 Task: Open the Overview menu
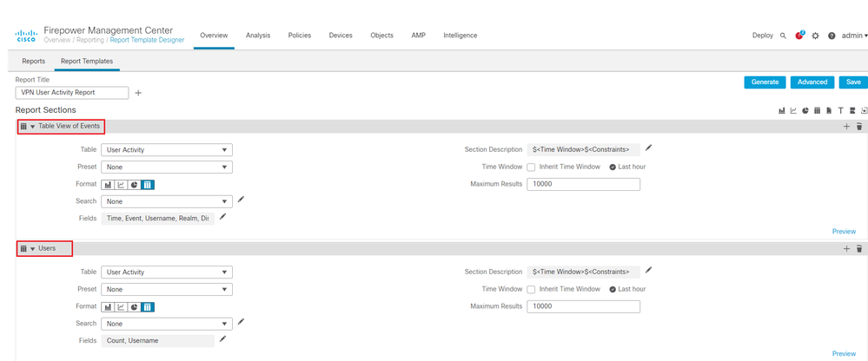tap(214, 36)
